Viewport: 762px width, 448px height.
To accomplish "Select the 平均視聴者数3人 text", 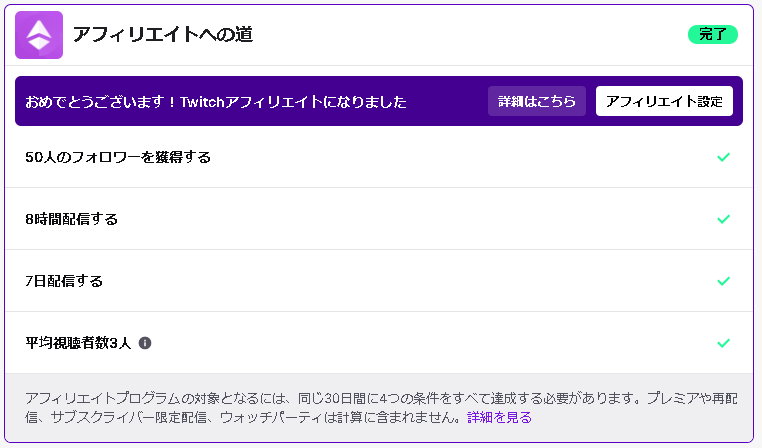I will 78,343.
